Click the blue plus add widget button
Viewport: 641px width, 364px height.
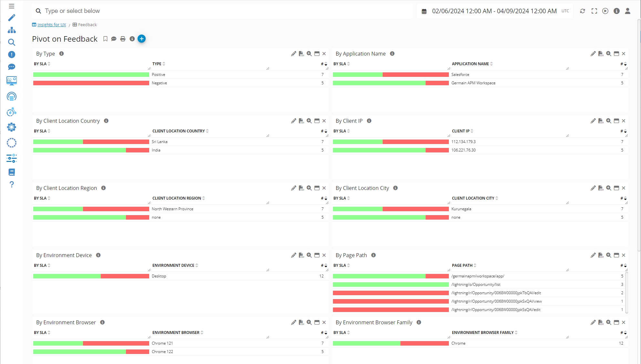[141, 39]
